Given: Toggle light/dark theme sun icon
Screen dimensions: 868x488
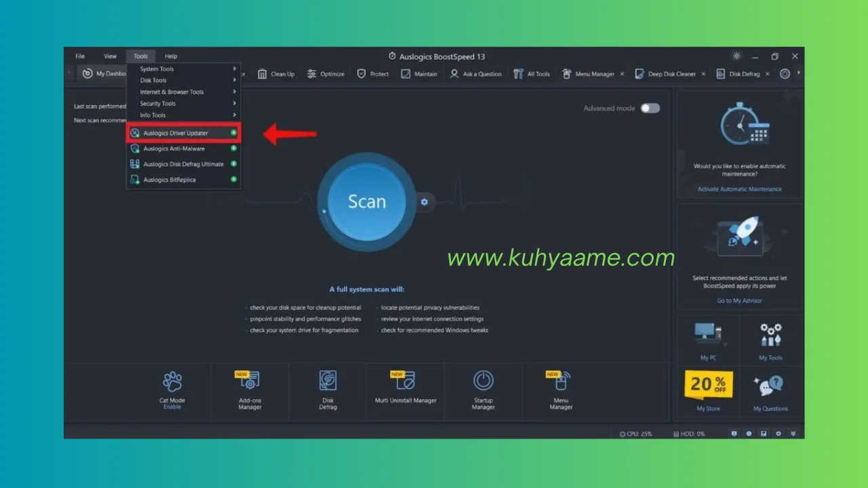Looking at the screenshot, I should (x=736, y=56).
